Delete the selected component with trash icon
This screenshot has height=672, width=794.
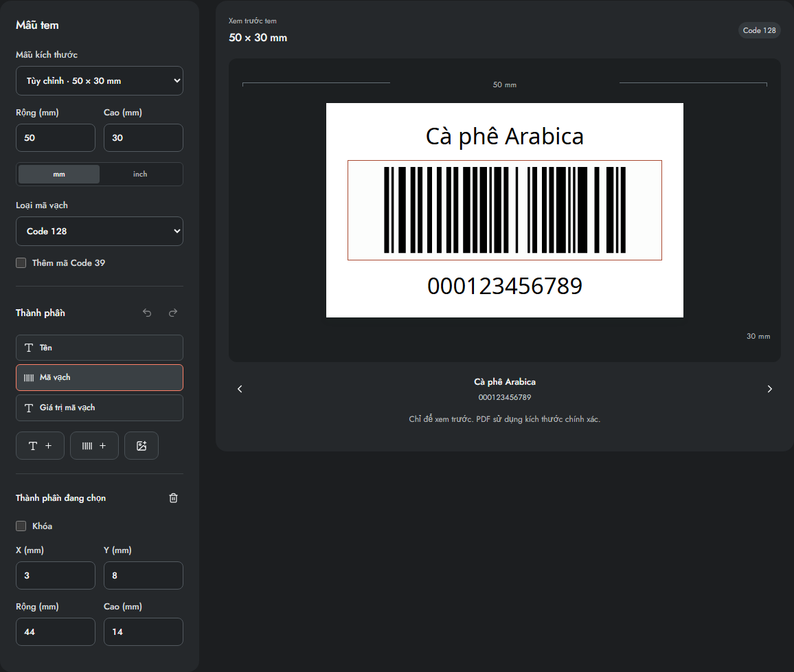point(173,498)
